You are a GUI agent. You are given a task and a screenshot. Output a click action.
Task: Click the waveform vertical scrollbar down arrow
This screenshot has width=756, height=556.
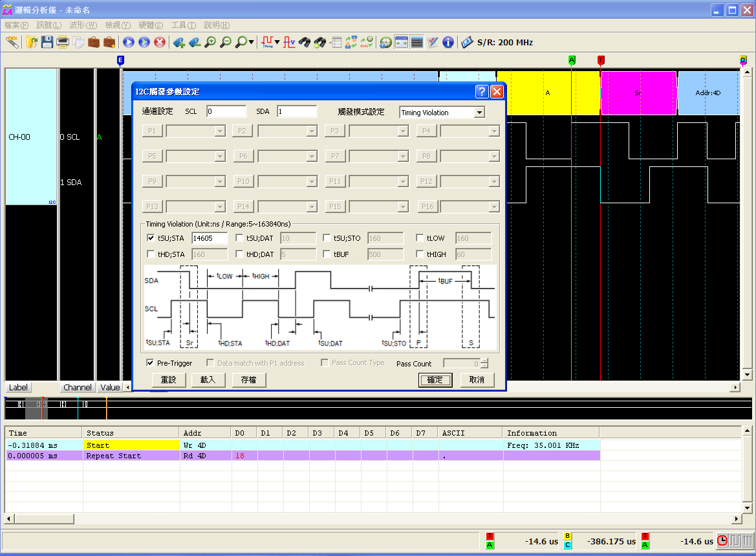coord(747,375)
